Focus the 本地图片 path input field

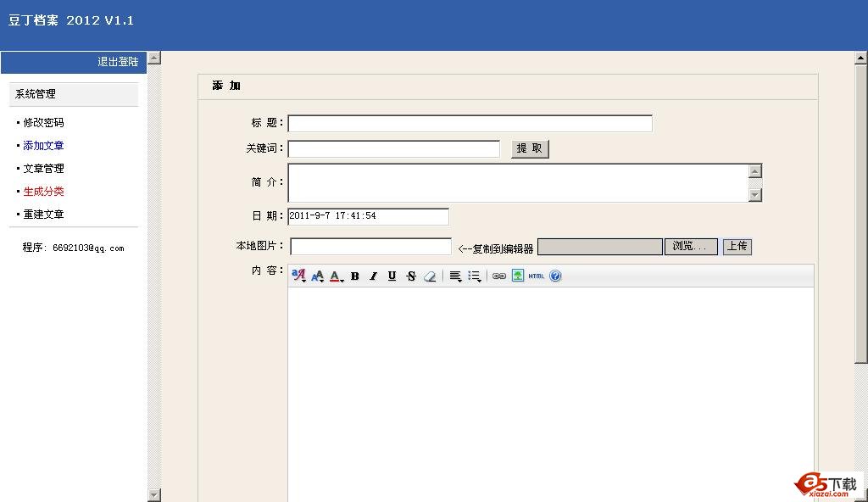[x=370, y=246]
